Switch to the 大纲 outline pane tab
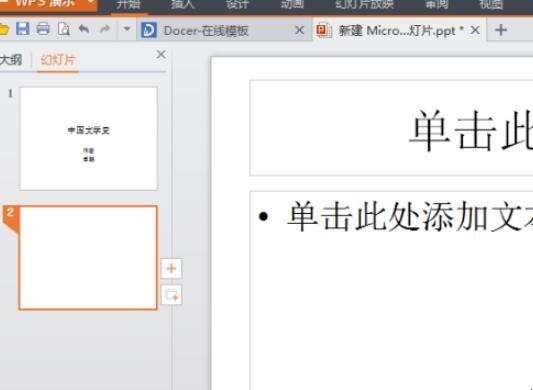Screen dimensions: 533x390 point(11,60)
